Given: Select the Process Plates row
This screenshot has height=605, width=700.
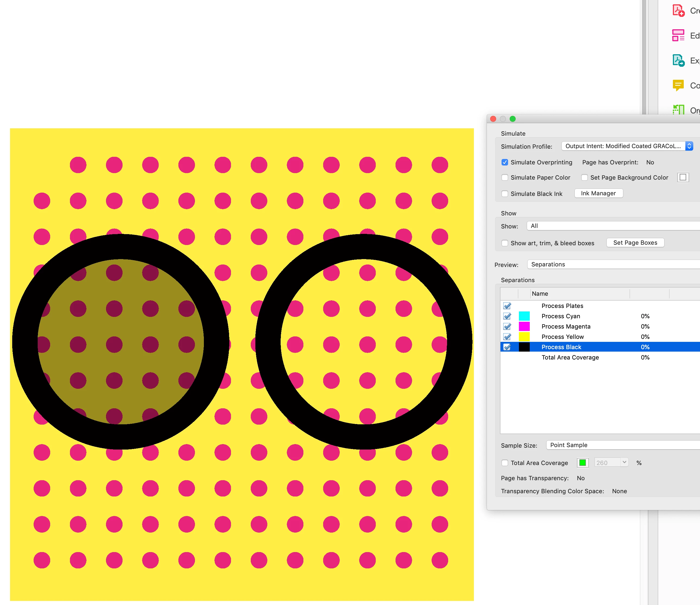Looking at the screenshot, I should coord(562,306).
